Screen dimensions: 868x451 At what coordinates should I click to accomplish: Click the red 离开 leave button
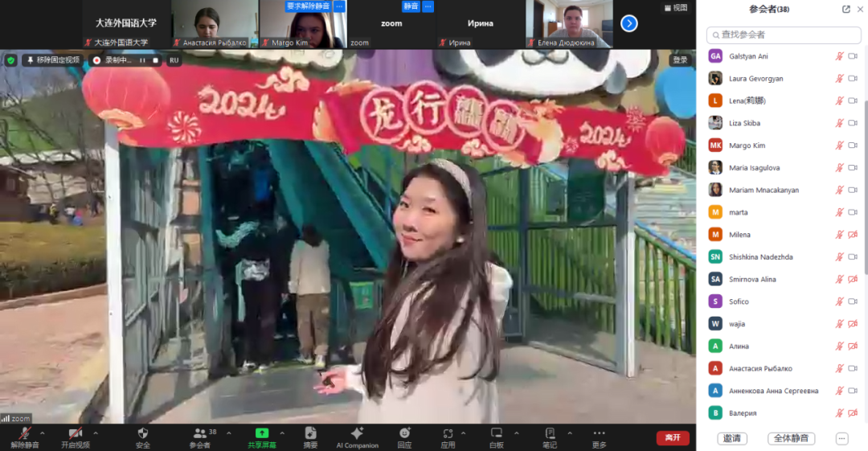coord(672,438)
